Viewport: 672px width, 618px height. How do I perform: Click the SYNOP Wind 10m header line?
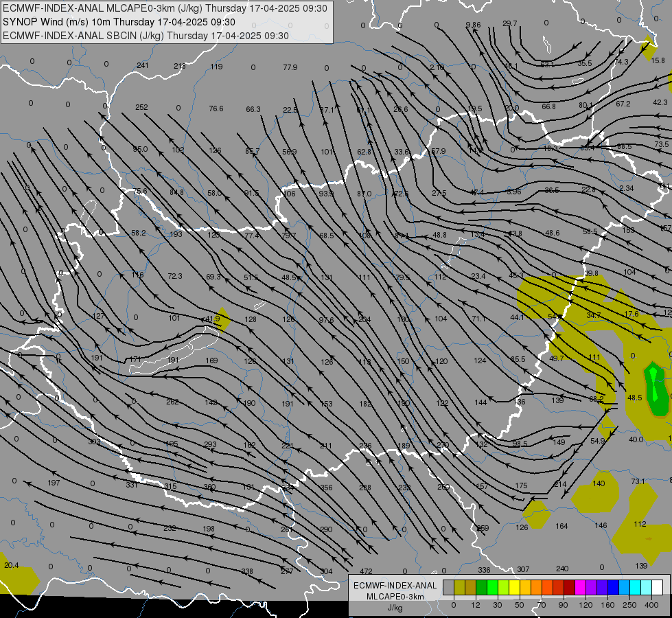point(119,22)
